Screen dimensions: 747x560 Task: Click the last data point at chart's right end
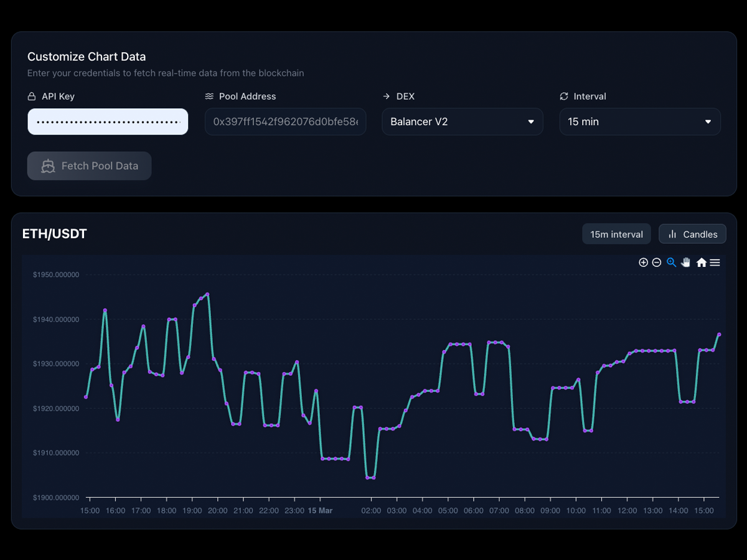click(719, 334)
